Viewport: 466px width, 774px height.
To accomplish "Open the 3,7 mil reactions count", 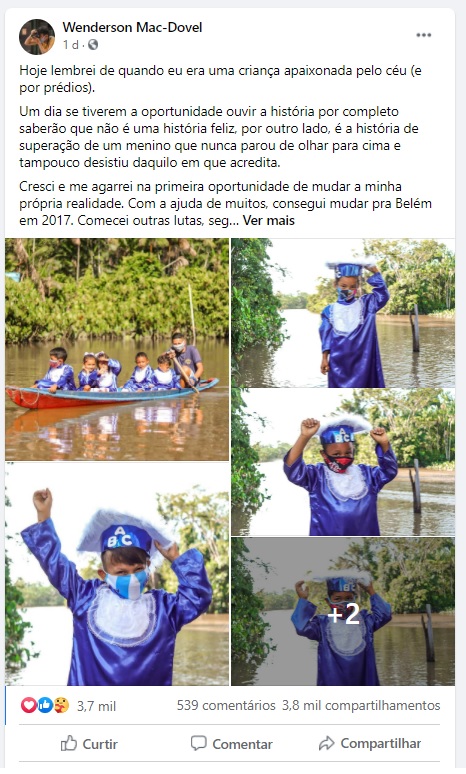I will [x=96, y=706].
